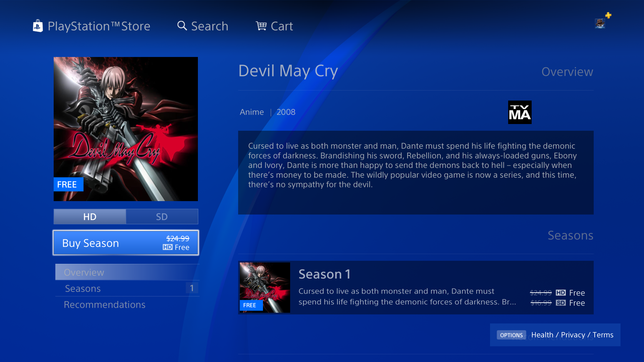Click the Season 1 thumbnail artwork

coord(265,288)
